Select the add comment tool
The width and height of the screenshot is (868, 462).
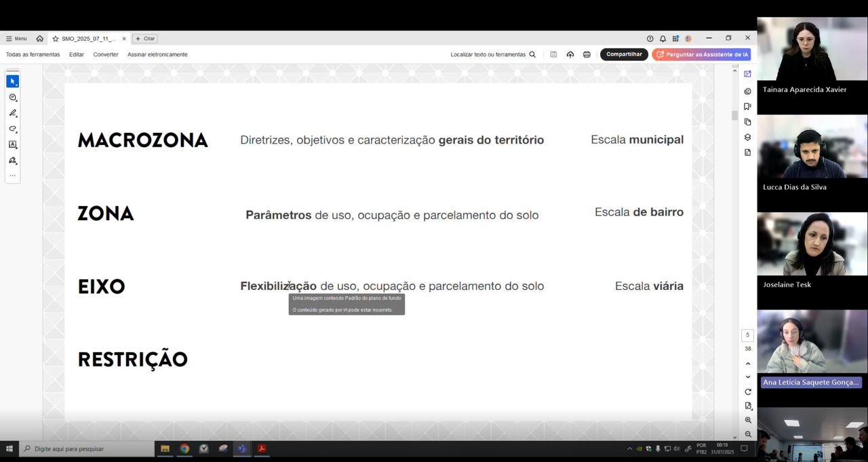(13, 98)
